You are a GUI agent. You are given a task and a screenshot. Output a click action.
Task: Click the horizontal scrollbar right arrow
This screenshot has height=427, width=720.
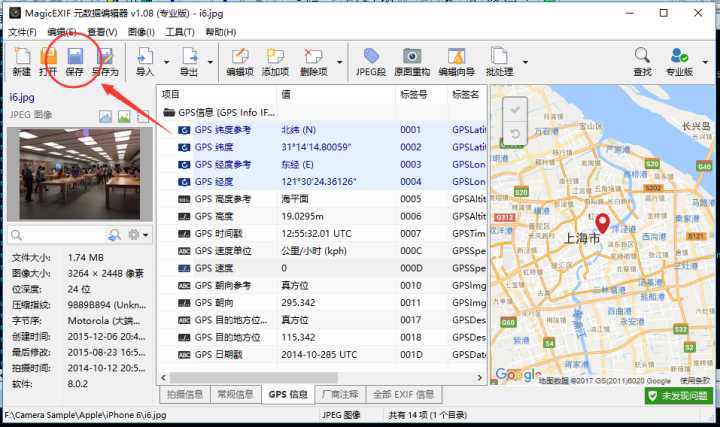point(480,377)
